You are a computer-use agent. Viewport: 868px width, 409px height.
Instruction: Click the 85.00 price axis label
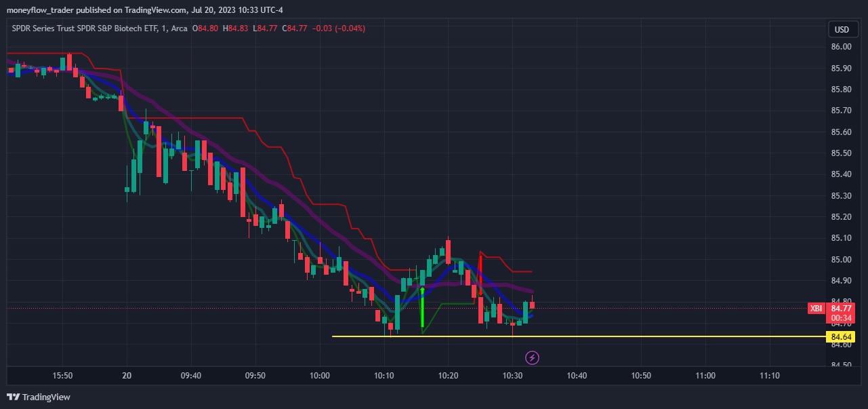(842, 260)
